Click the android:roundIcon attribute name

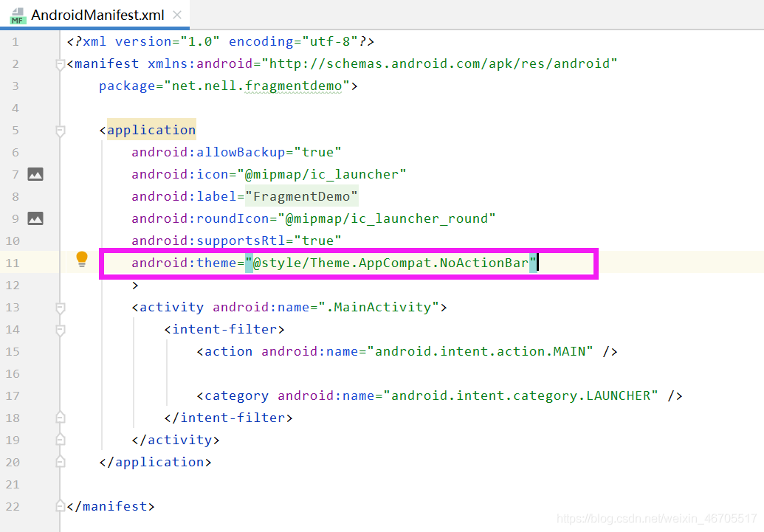[x=200, y=218]
